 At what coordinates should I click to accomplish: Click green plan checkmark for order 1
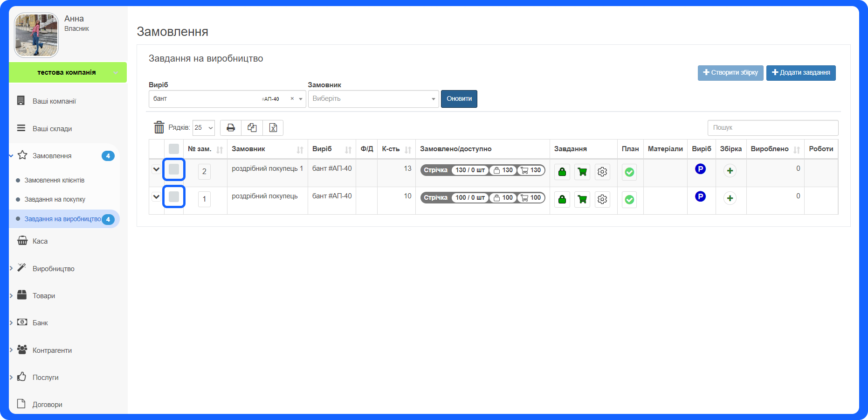click(629, 199)
